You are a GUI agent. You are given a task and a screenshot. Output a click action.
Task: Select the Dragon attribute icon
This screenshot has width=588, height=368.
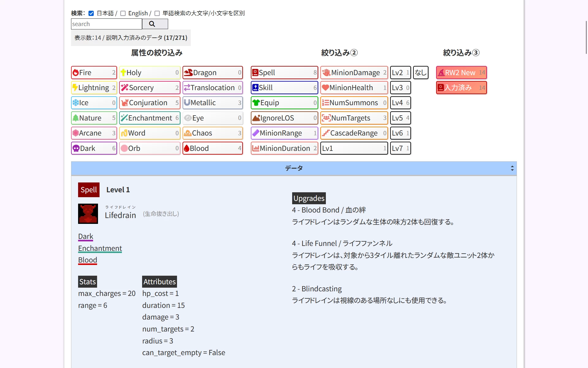(188, 73)
